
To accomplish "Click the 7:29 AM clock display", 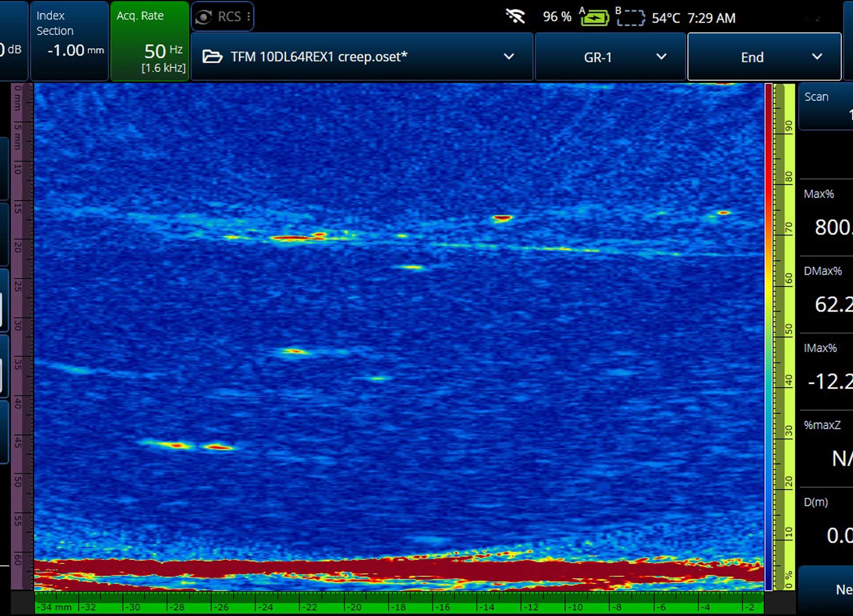I will 711,18.
